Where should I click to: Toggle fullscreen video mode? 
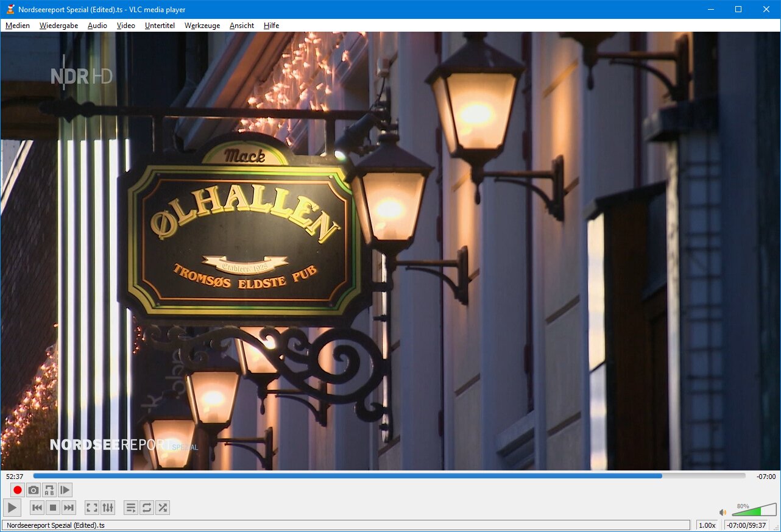(91, 508)
